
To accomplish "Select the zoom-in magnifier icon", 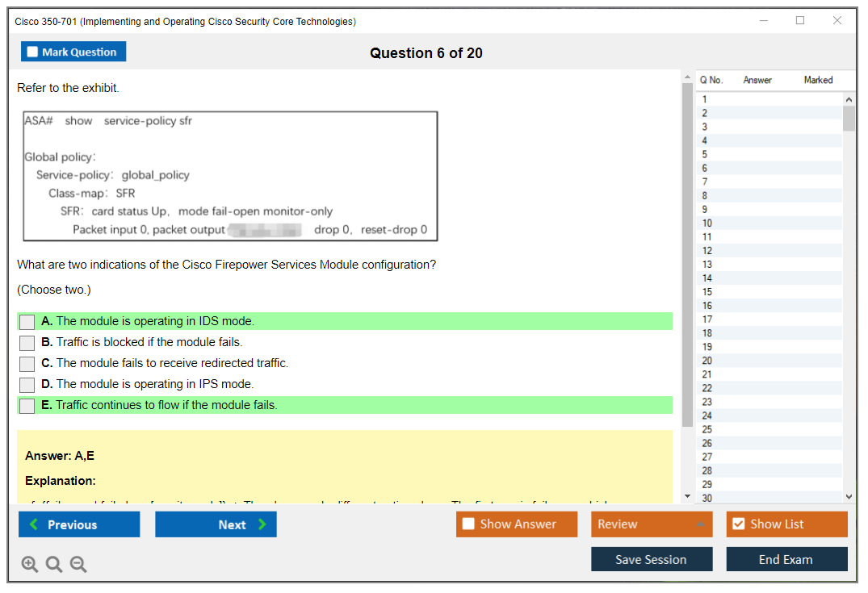I will point(30,564).
